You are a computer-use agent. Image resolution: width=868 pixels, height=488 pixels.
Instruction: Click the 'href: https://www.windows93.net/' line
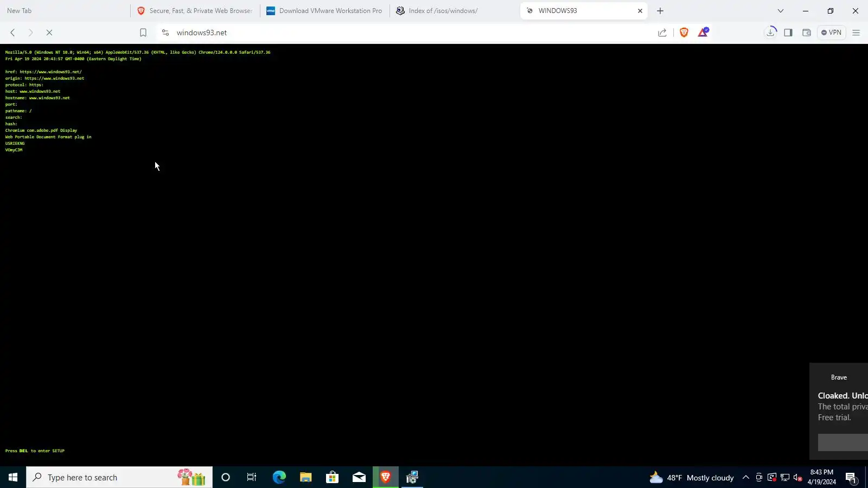[43, 72]
